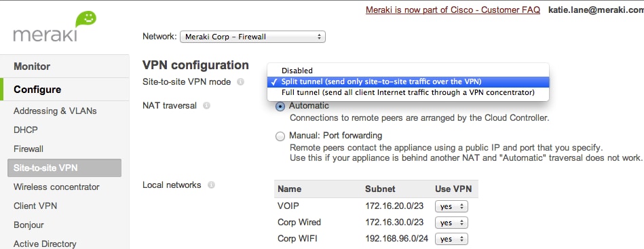Choose Split tunnel option in VPN mode list
This screenshot has height=249, width=644.
[x=408, y=81]
